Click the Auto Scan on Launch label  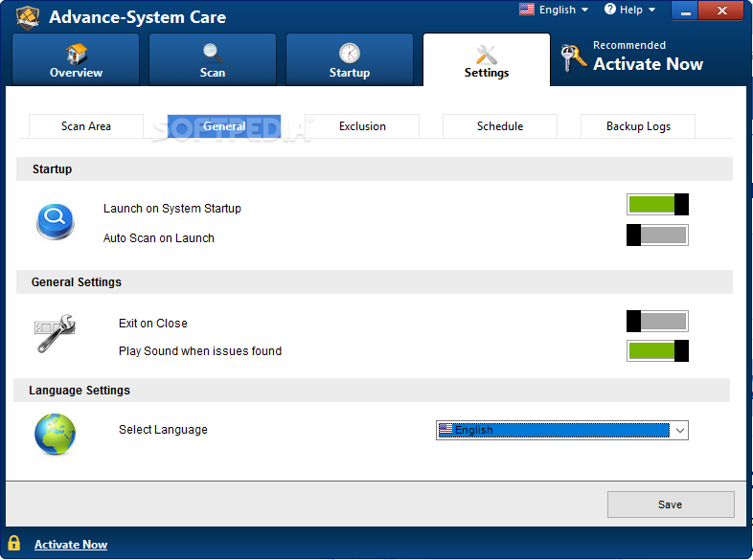pyautogui.click(x=158, y=238)
